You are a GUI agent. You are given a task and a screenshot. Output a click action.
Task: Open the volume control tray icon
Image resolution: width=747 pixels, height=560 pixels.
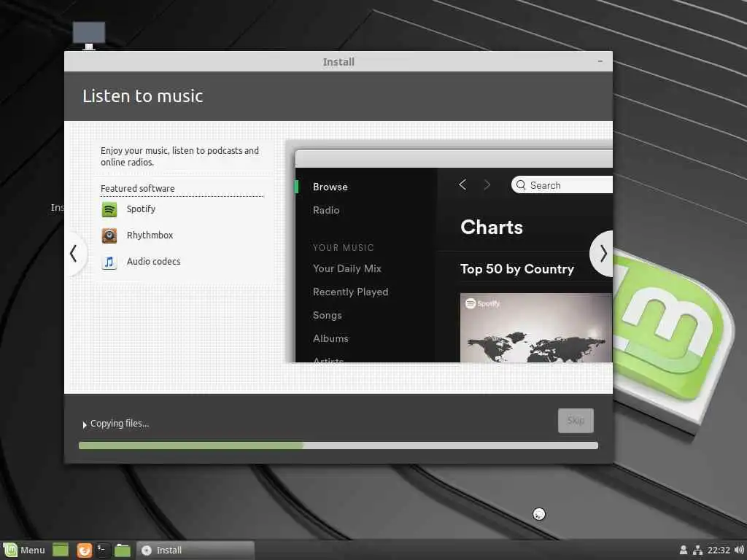point(739,550)
